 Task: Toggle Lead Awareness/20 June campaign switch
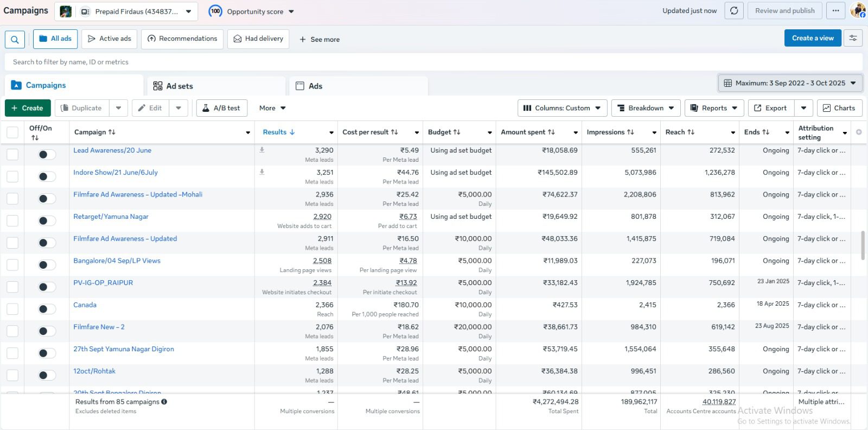[x=47, y=155]
